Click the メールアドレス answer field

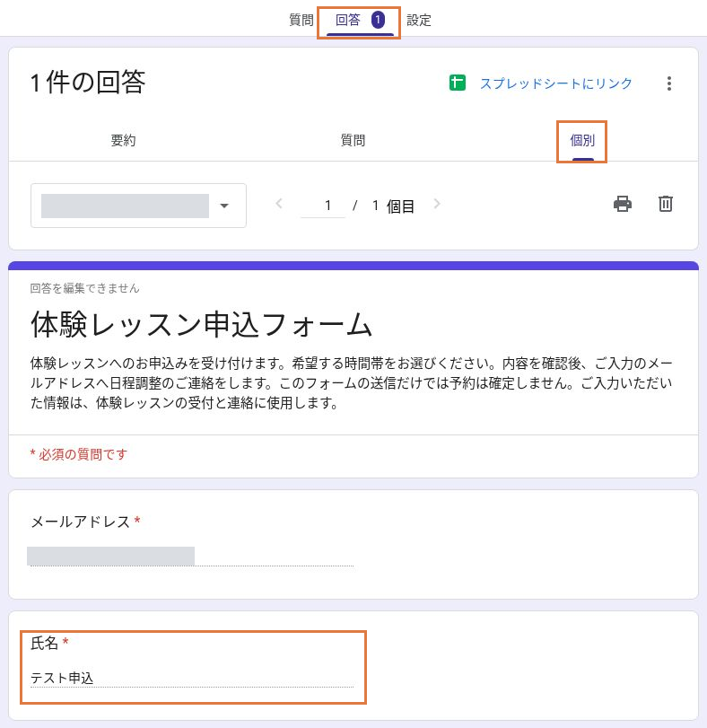click(190, 557)
